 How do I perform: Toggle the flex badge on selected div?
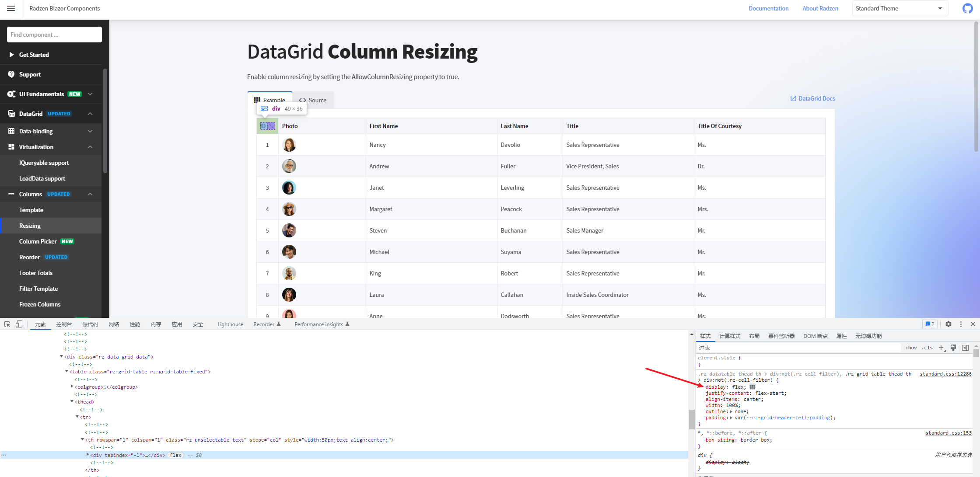pyautogui.click(x=175, y=455)
